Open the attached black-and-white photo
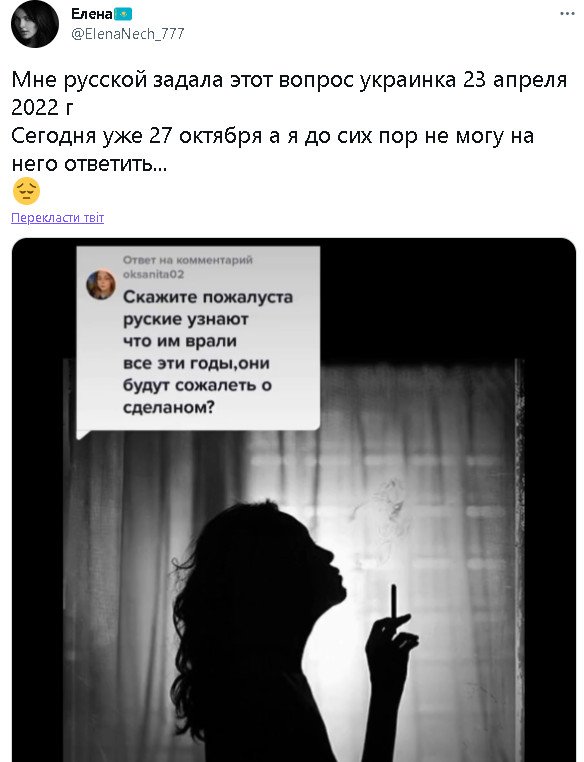 point(293,500)
